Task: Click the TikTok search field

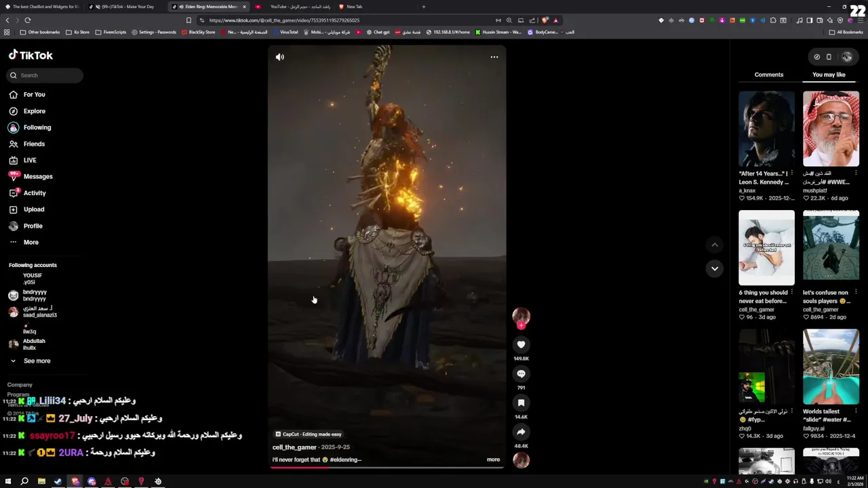Action: [x=45, y=75]
